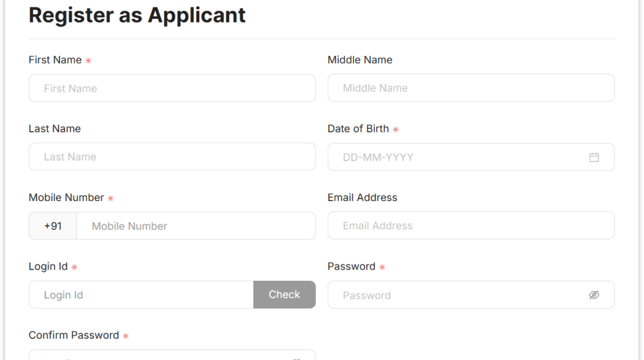Screen dimensions: 644x360
Task: Click the First Name label text
Action: (55, 60)
